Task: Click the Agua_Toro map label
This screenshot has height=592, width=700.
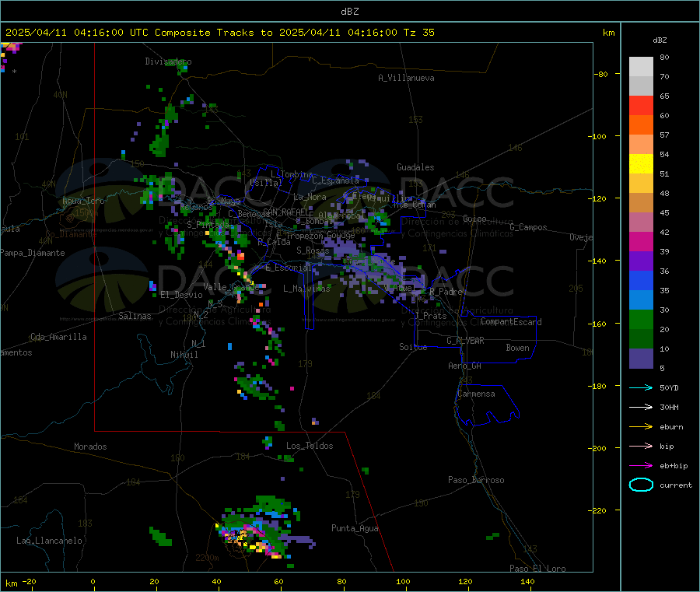Action: coord(83,201)
